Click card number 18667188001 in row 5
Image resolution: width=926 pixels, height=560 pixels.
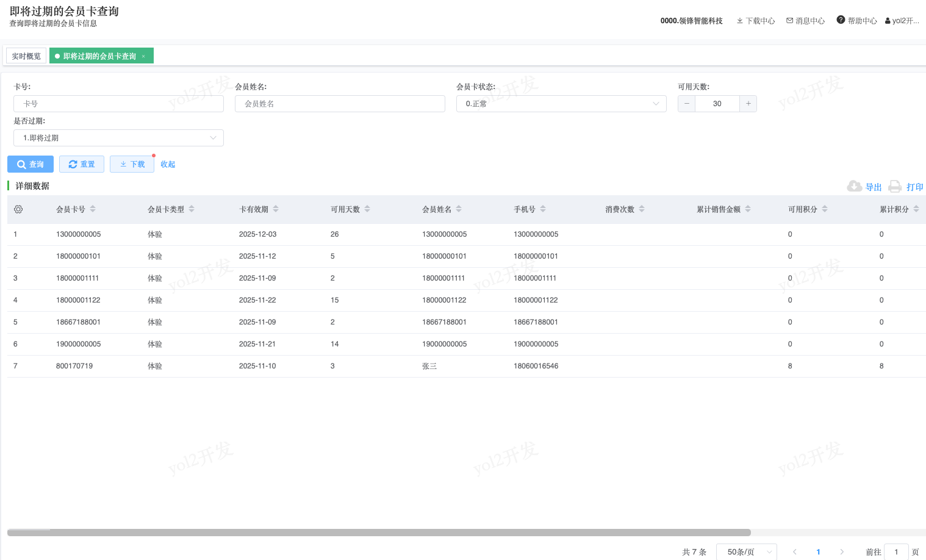pyautogui.click(x=78, y=322)
